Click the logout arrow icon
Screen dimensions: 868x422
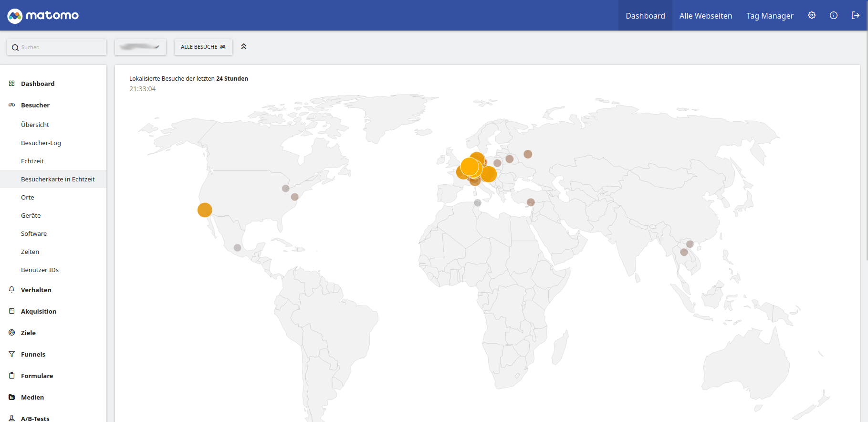(856, 15)
